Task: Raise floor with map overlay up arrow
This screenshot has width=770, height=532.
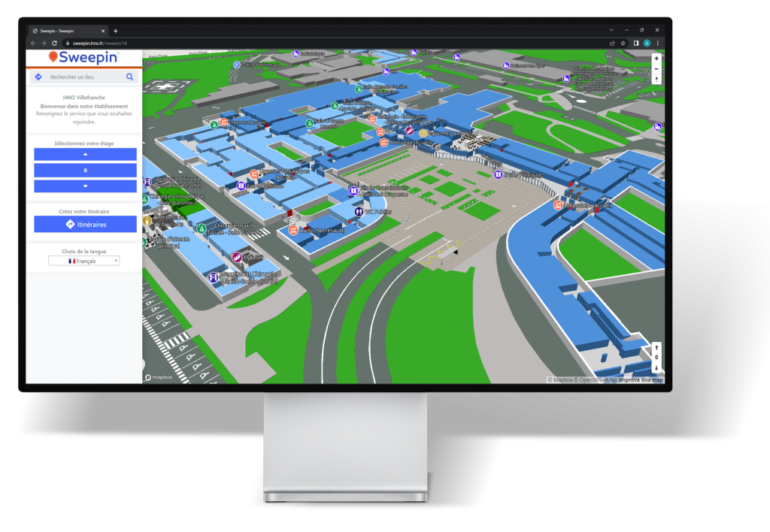Action: click(x=656, y=348)
